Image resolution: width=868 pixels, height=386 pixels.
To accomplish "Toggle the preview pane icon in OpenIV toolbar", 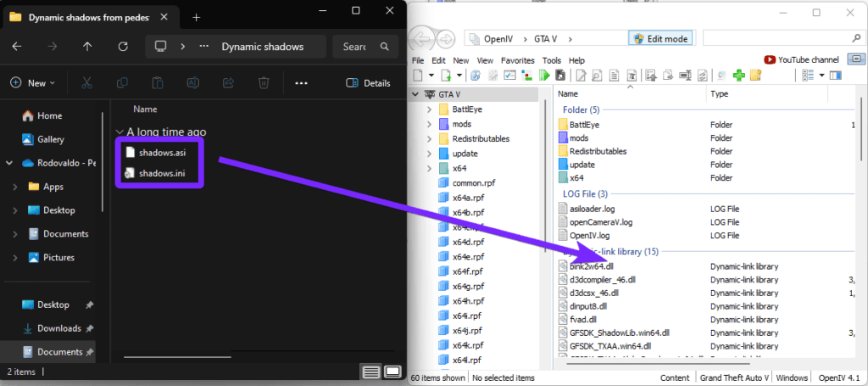I will (835, 75).
